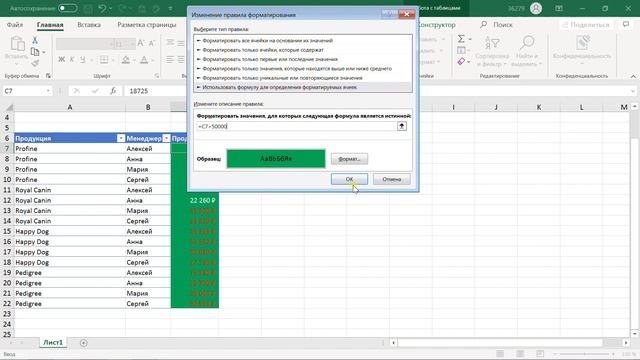Click the formula input field =C7>50000
Screen dimensions: 640x360
[296, 126]
